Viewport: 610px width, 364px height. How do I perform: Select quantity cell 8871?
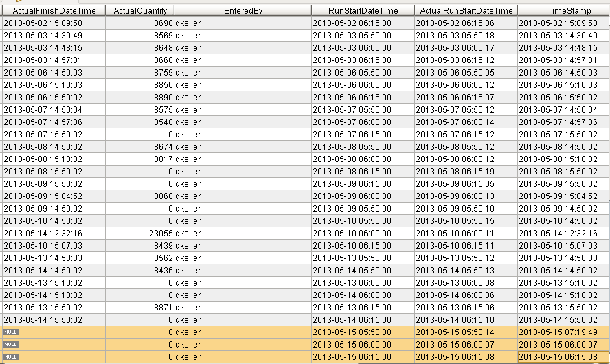point(139,307)
